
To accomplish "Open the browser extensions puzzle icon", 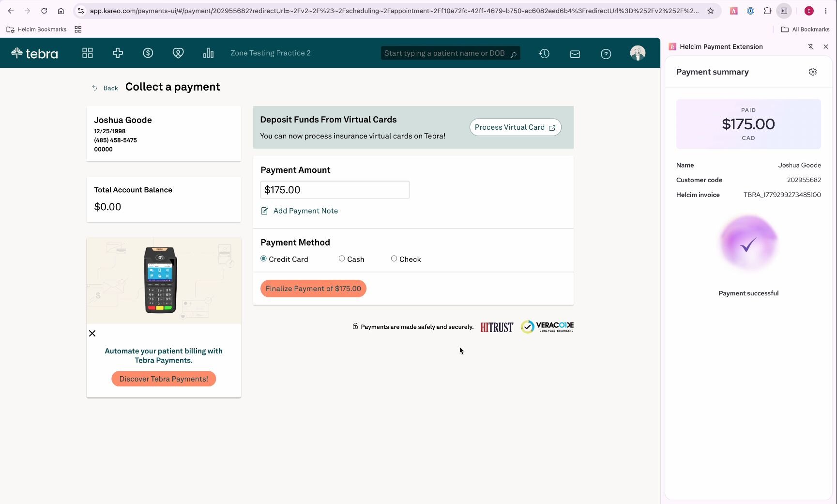I will [x=767, y=11].
